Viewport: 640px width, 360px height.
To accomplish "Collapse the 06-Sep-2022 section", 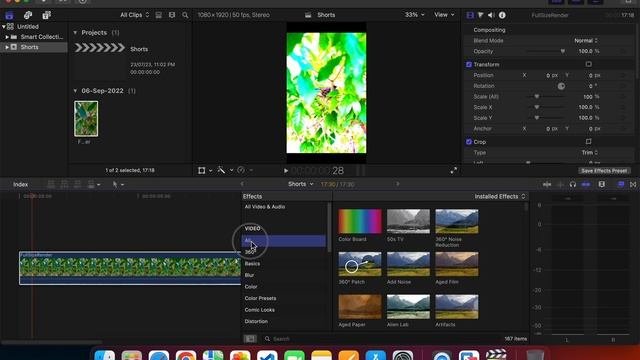I will click(75, 91).
